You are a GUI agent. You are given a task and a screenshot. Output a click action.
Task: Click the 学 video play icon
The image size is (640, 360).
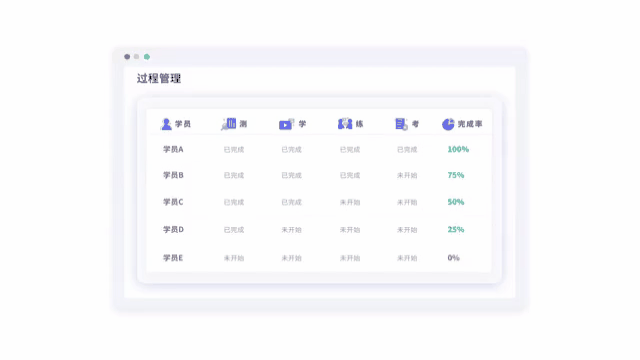pos(287,124)
